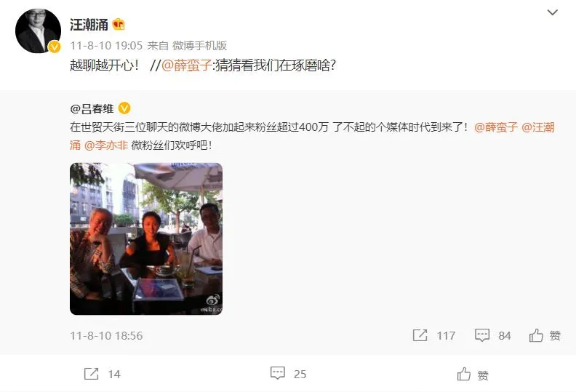Click the 11-8-10 19:05 post timestamp
This screenshot has height=392, width=576.
click(106, 46)
